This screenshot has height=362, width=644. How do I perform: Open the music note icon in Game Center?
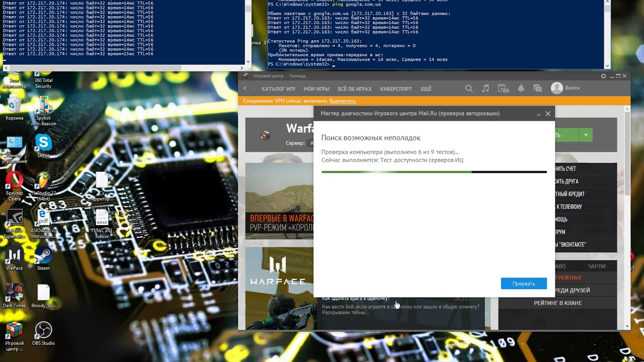(x=486, y=88)
